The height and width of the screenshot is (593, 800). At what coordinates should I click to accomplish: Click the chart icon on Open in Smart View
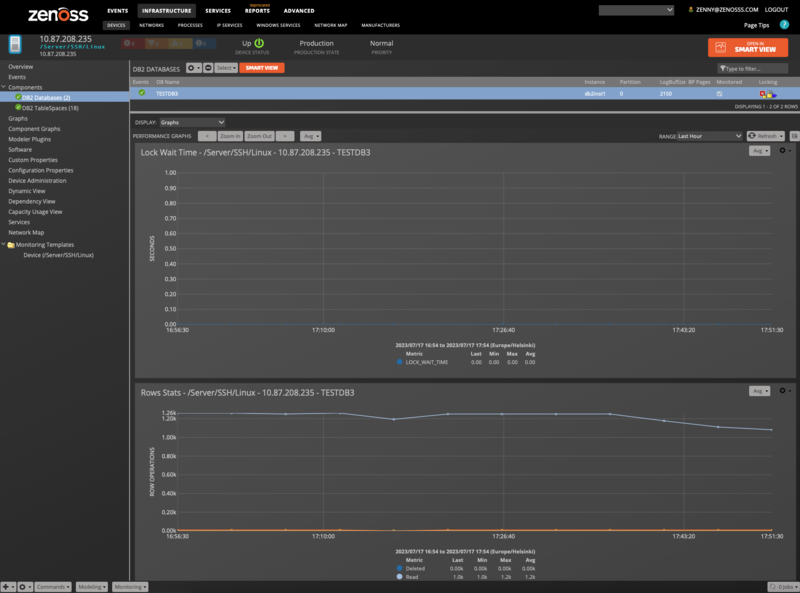[720, 47]
